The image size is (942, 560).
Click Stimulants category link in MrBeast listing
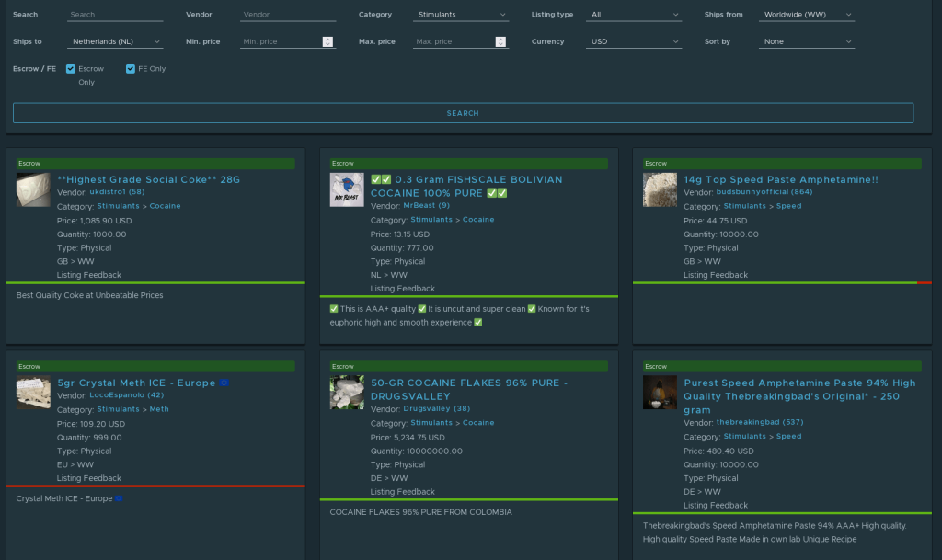pos(431,220)
